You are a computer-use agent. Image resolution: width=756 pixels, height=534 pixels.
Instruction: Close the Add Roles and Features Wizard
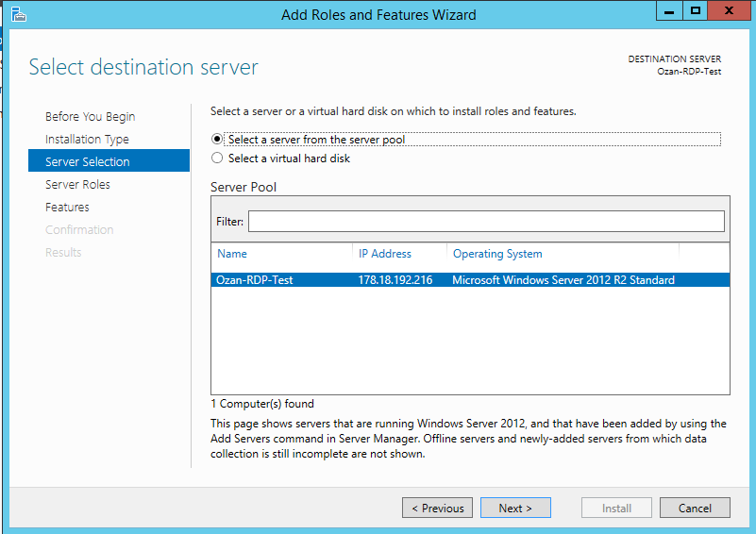[x=730, y=11]
